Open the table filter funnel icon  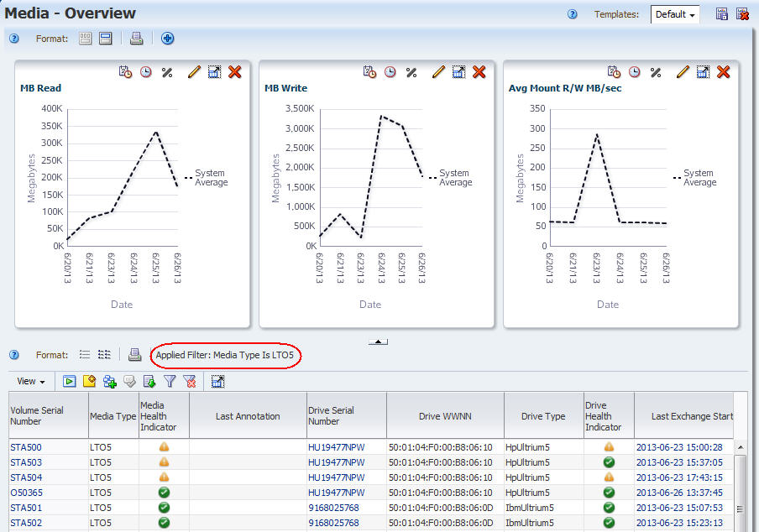point(170,382)
